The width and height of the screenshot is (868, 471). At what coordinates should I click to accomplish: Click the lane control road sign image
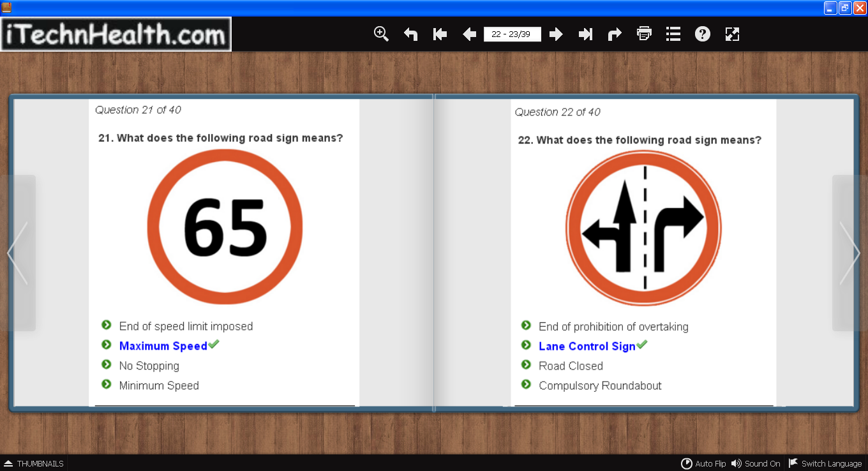643,228
